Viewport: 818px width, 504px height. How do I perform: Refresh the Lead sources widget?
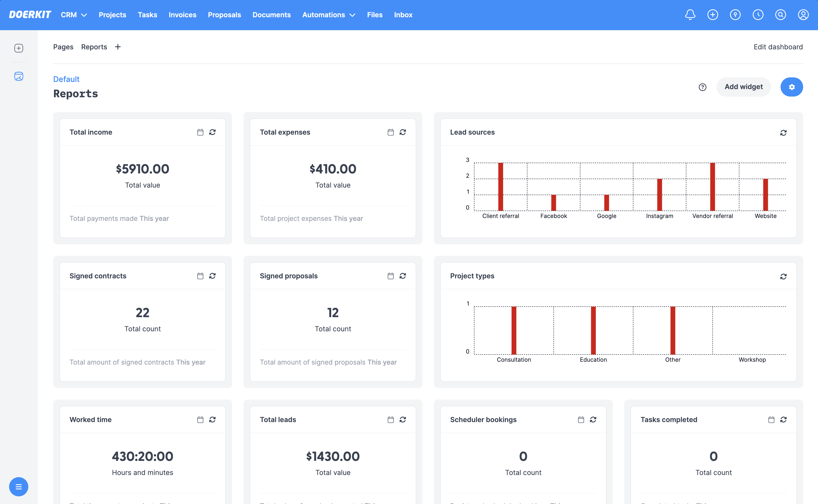[783, 133]
